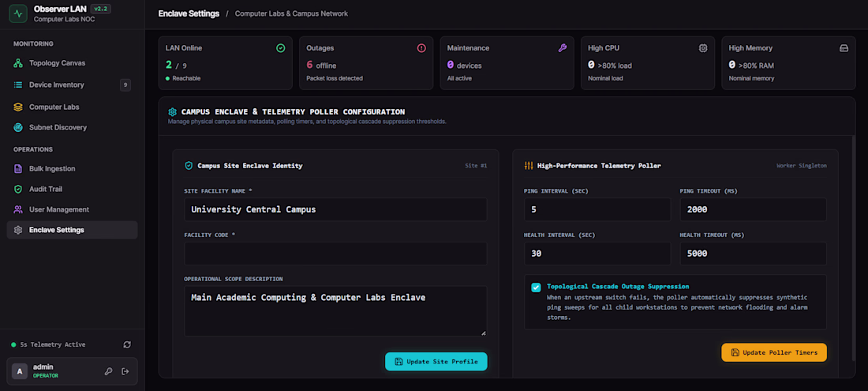Click the Outages status card

[x=366, y=63]
